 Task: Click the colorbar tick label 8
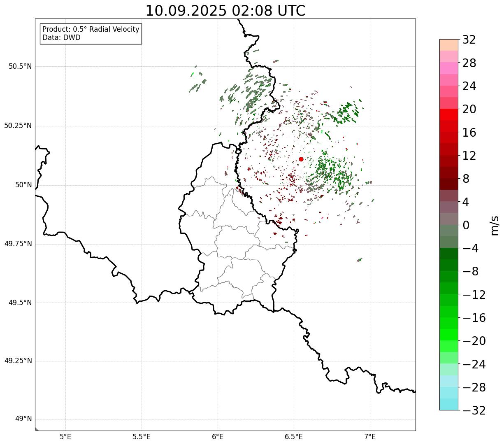pyautogui.click(x=466, y=179)
